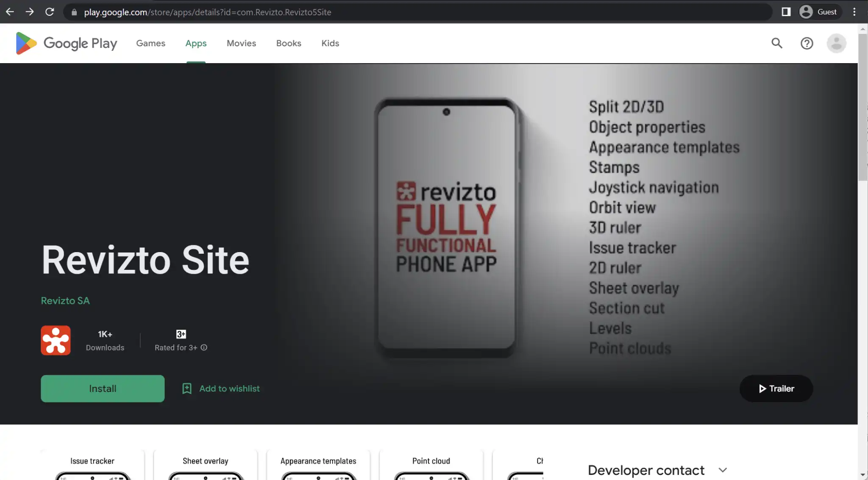Click the browser address bar
Image resolution: width=868 pixels, height=480 pixels.
point(254,11)
